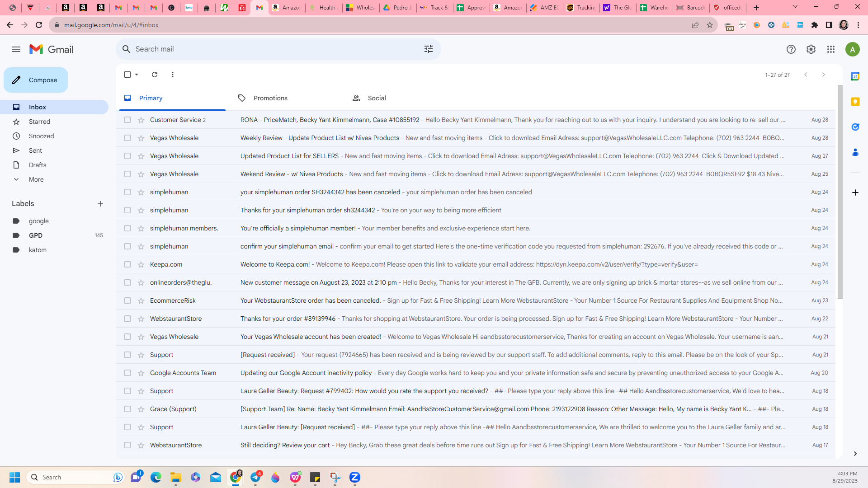
Task: Open Google Tasks side panel icon
Action: click(855, 127)
